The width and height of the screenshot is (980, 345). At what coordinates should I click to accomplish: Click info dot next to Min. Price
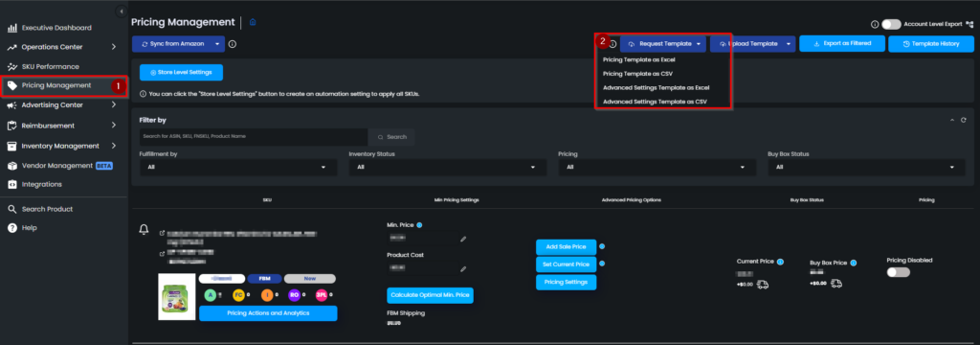pos(419,225)
